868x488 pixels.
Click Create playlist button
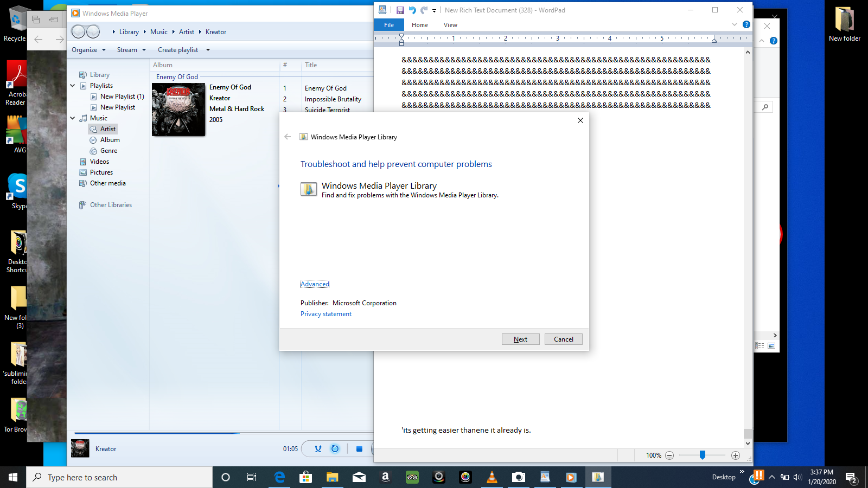click(x=178, y=50)
